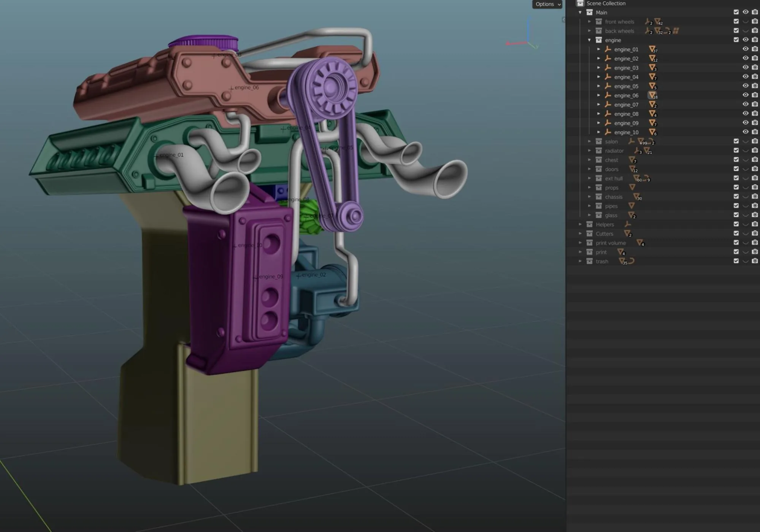Uncheck the Main collection checkbox
Viewport: 760px width, 532px height.
[x=736, y=12]
